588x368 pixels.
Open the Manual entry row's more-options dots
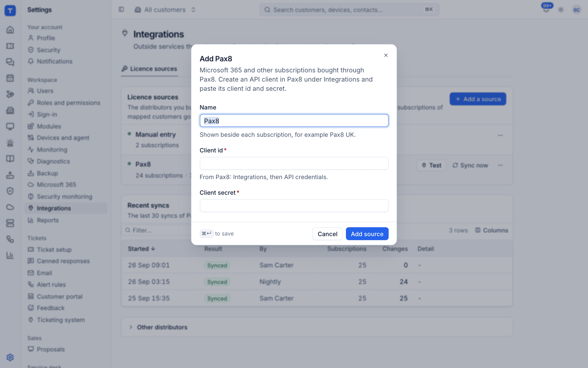pos(500,135)
